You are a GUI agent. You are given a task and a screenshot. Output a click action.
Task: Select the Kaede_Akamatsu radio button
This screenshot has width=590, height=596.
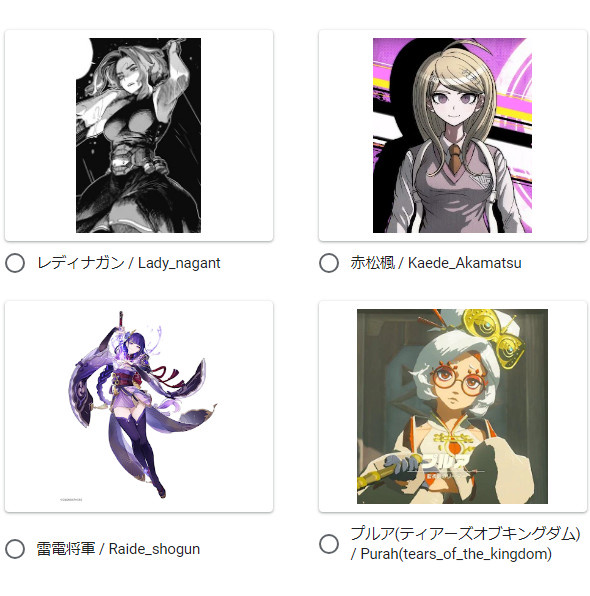point(329,263)
